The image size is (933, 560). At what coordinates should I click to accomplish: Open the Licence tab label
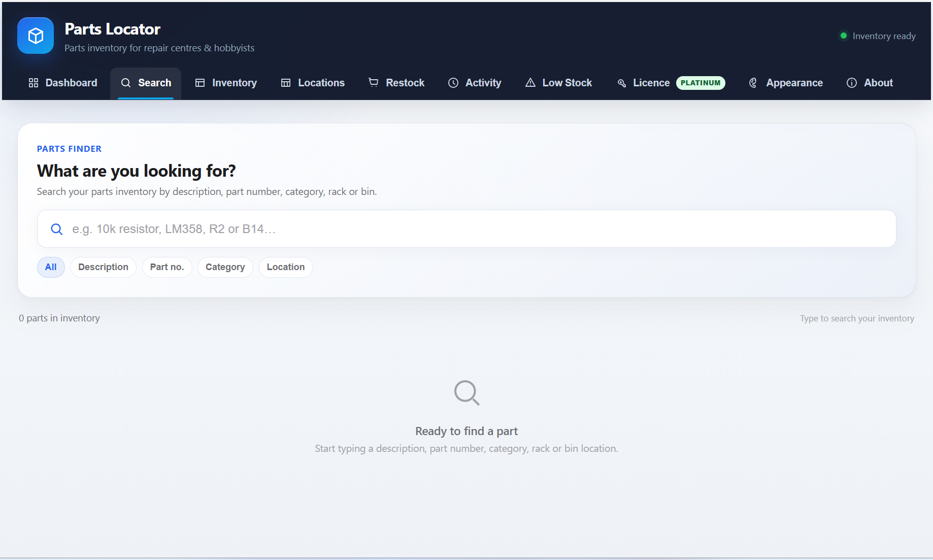[x=651, y=83]
